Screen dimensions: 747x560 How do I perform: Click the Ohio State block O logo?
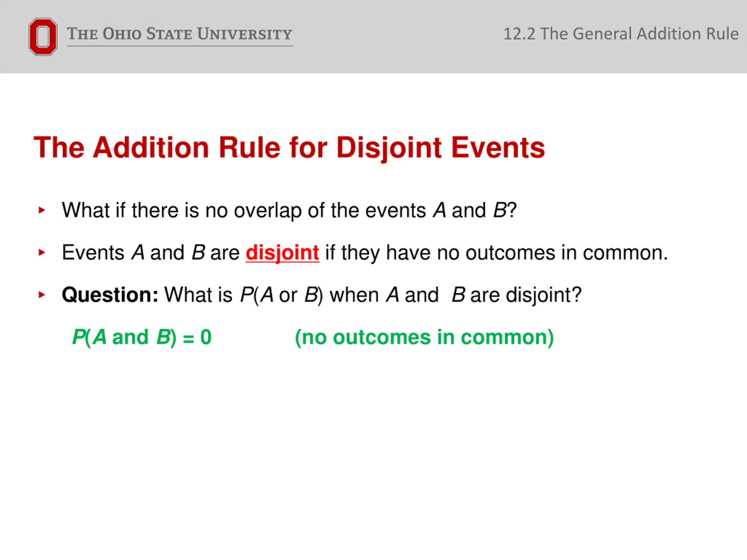tap(43, 37)
